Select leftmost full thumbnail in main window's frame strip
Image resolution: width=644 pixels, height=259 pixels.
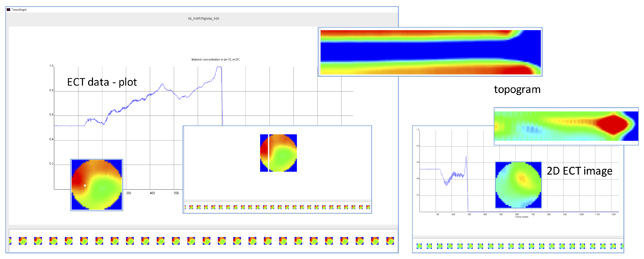(23, 241)
